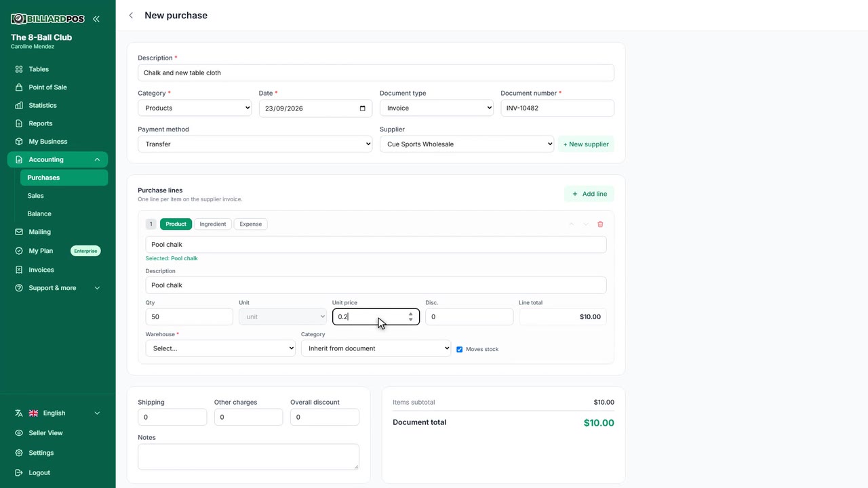Move purchase line 1 down
868x488 pixels.
(x=586, y=224)
